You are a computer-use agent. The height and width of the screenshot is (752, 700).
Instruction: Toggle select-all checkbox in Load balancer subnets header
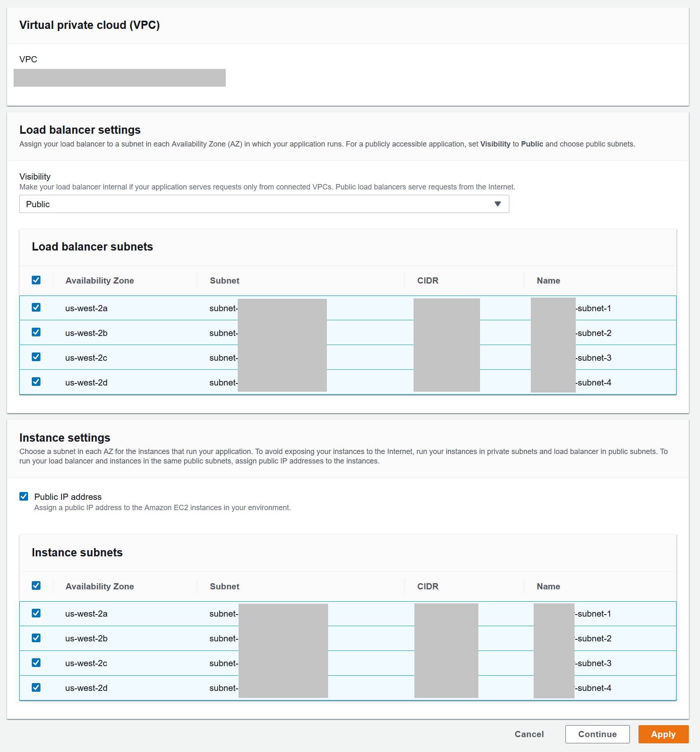(36, 280)
